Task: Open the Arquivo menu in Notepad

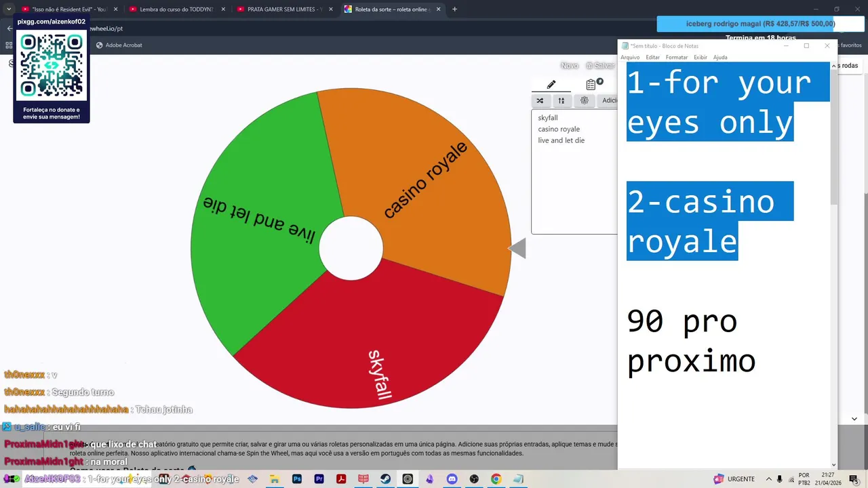Action: [x=630, y=58]
